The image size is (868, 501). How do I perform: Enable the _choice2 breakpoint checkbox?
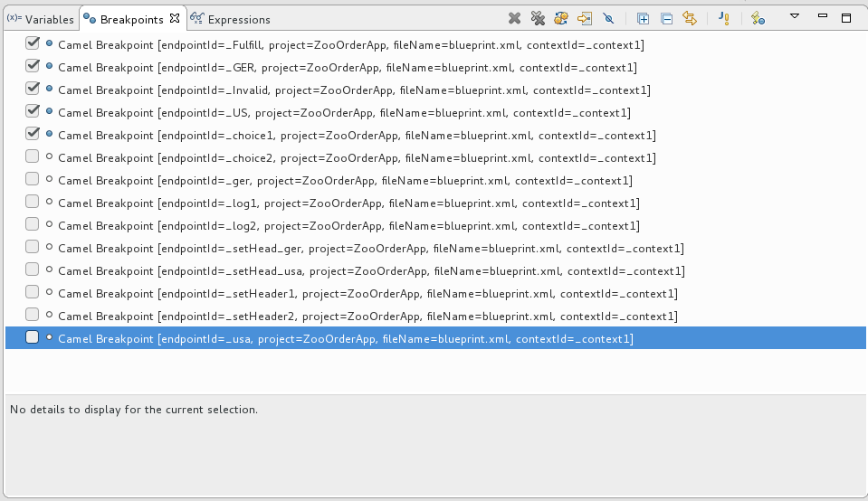pyautogui.click(x=33, y=157)
